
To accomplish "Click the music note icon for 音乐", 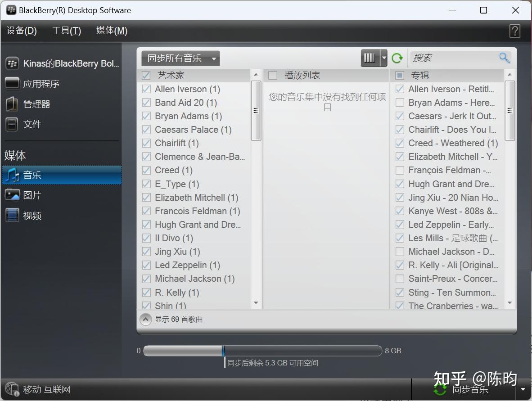I will 12,175.
